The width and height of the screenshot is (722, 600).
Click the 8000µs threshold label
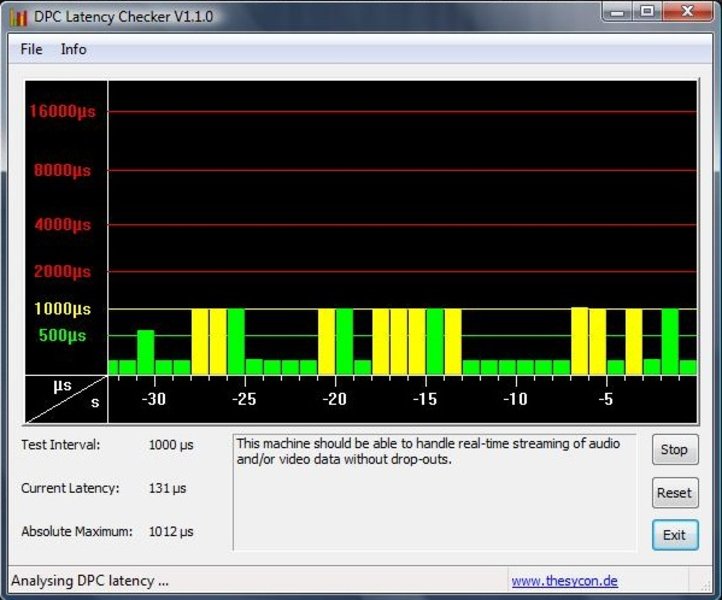(x=62, y=170)
